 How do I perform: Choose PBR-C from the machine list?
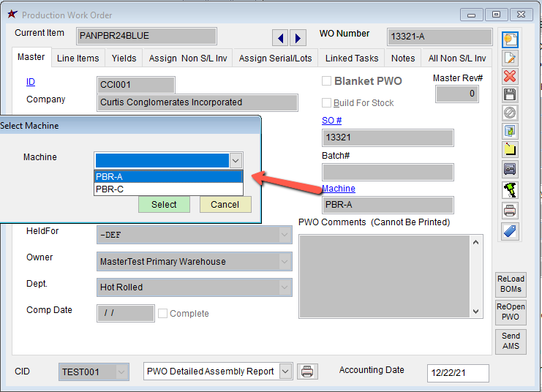[110, 189]
